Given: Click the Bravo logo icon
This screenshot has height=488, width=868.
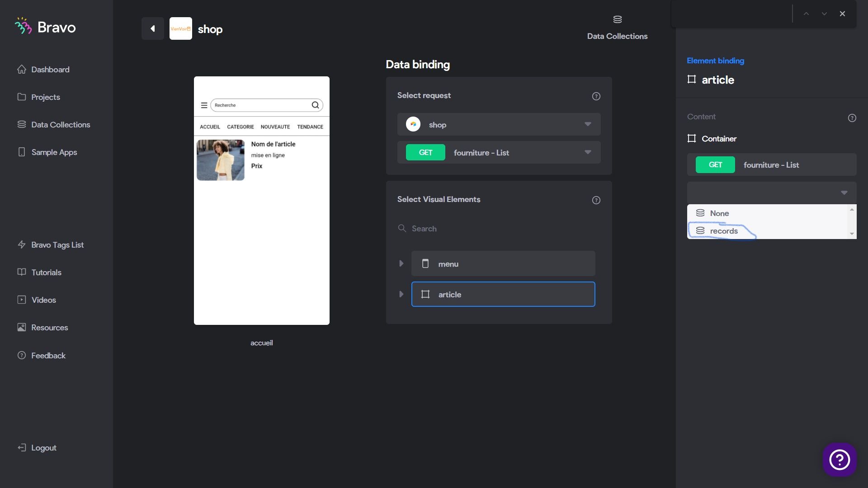Looking at the screenshot, I should pyautogui.click(x=23, y=26).
